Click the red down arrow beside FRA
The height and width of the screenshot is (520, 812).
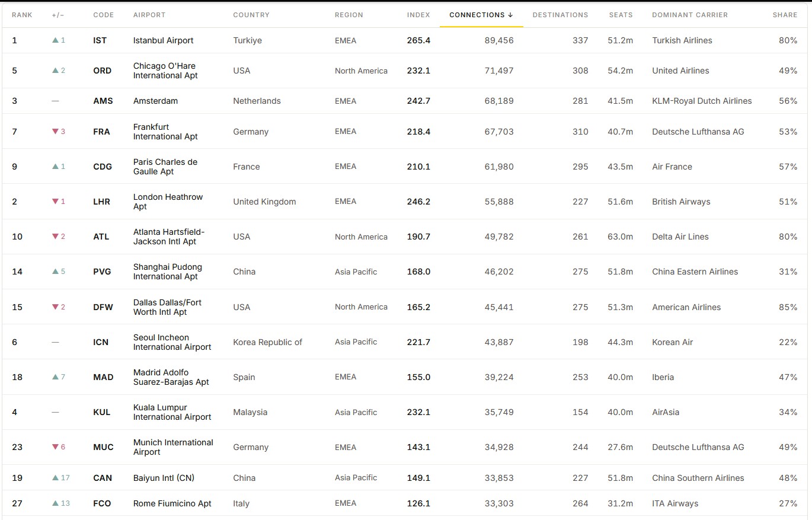pos(55,132)
